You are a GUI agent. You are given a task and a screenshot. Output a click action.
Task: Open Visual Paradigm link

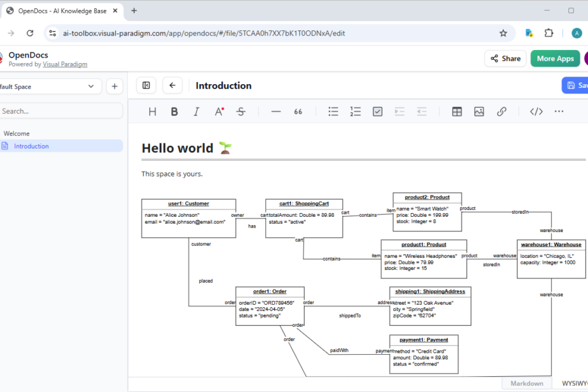point(65,64)
